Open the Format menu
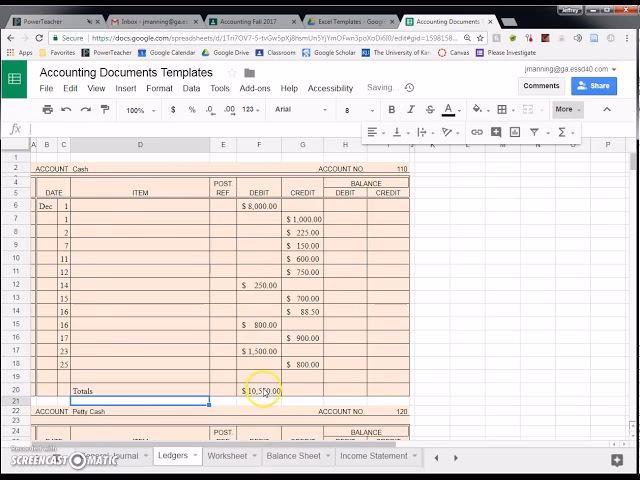The width and height of the screenshot is (640, 480). (x=159, y=88)
